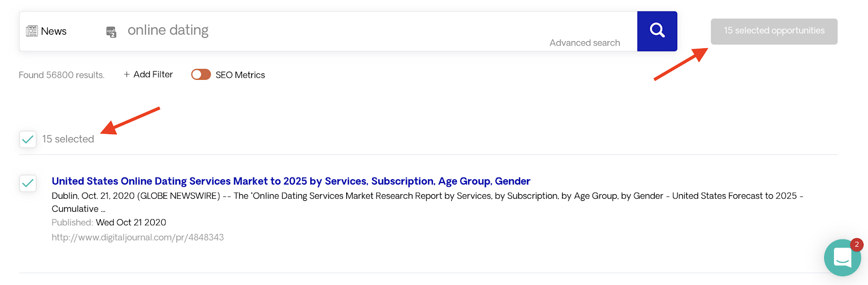
Task: Open the teal chat widget bubble
Action: 842,258
